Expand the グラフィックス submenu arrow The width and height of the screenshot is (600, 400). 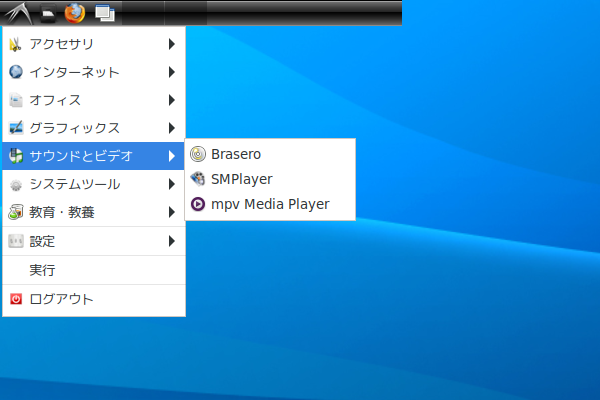point(172,128)
